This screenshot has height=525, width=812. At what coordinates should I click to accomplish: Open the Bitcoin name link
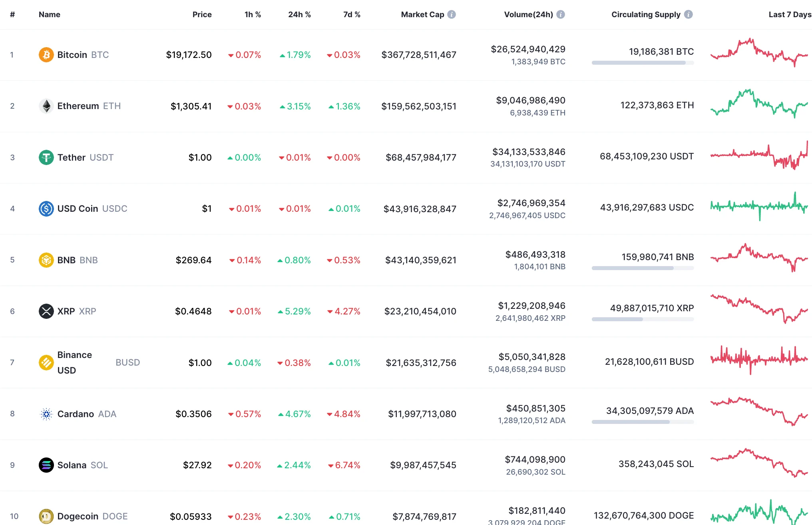72,55
